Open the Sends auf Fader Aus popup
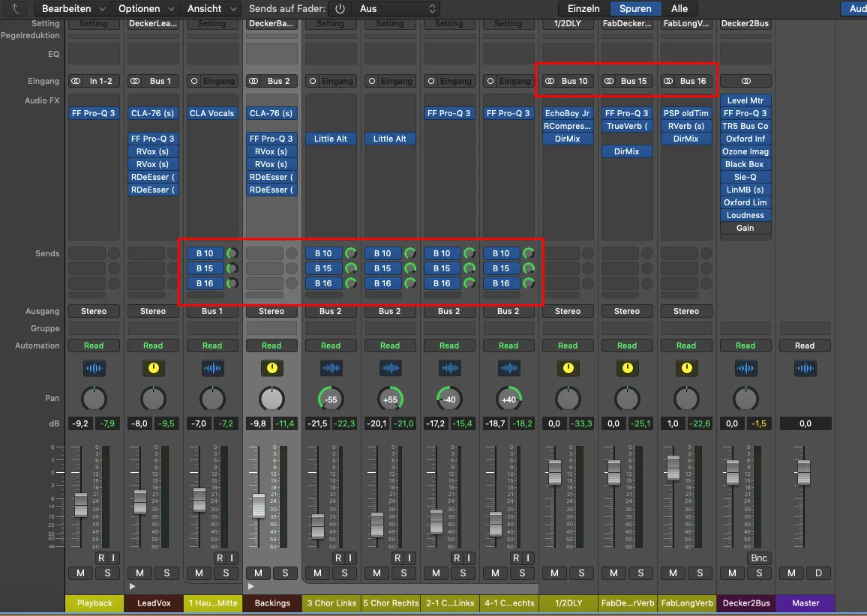Screen dimensions: 867x616 point(397,9)
